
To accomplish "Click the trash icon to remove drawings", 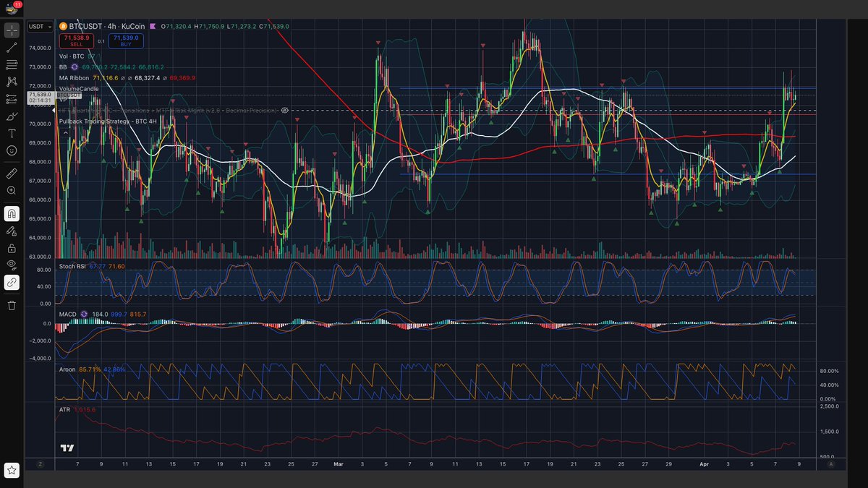I will click(x=12, y=305).
